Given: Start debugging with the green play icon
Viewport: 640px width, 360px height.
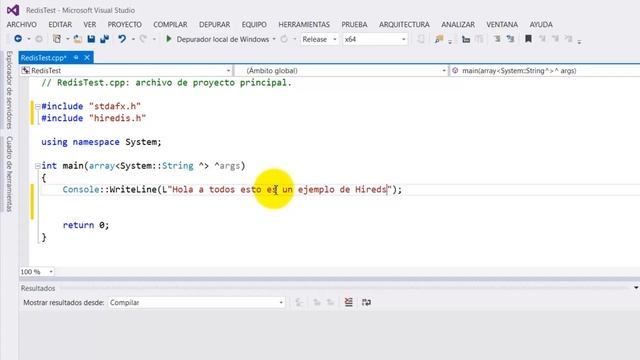Looking at the screenshot, I should (168, 39).
